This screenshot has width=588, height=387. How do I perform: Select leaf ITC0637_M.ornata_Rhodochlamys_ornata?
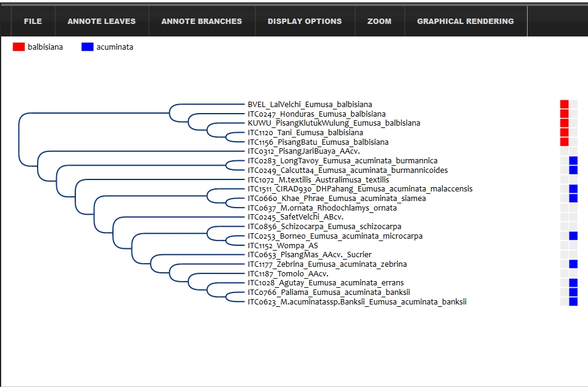point(322,208)
